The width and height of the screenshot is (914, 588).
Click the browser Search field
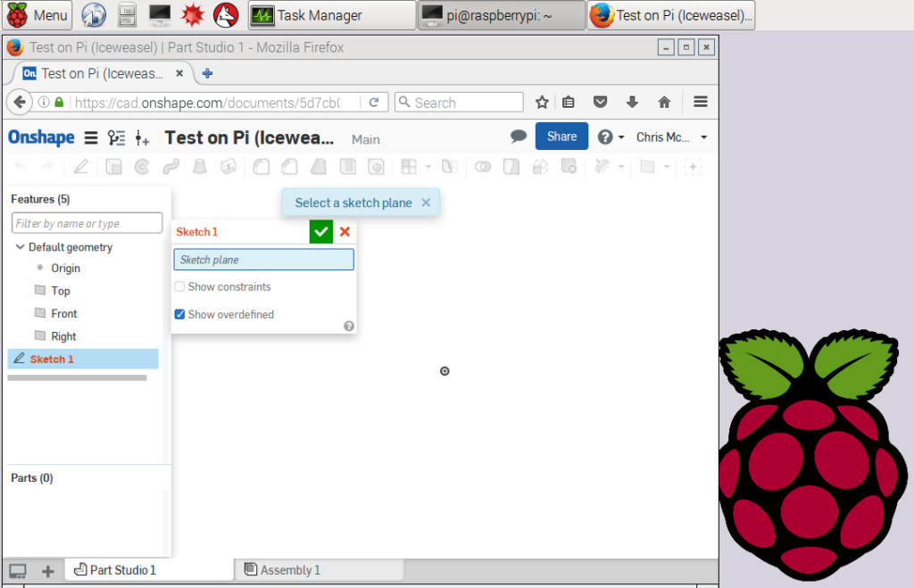[459, 103]
